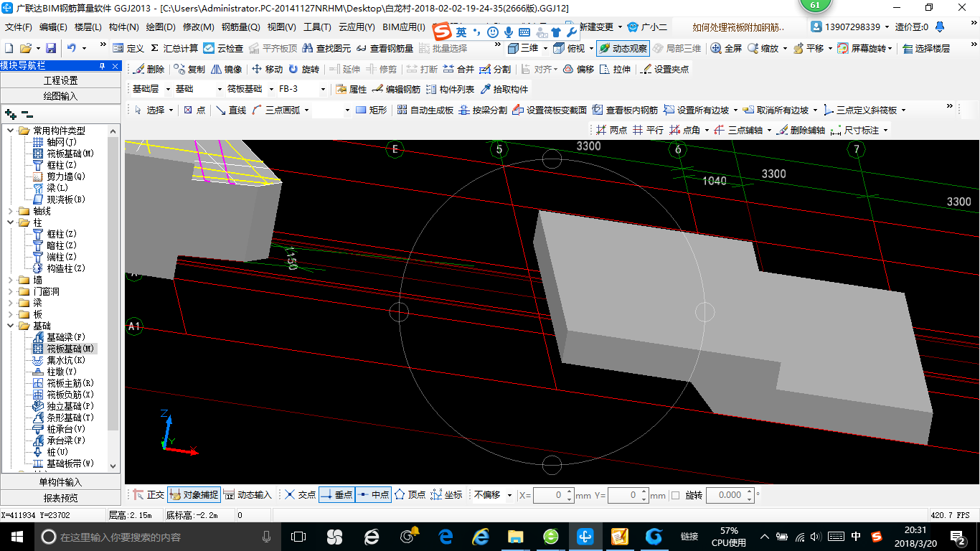Open the 筏板基础 component type dropdown
Viewport: 980px width, 551px height.
272,90
